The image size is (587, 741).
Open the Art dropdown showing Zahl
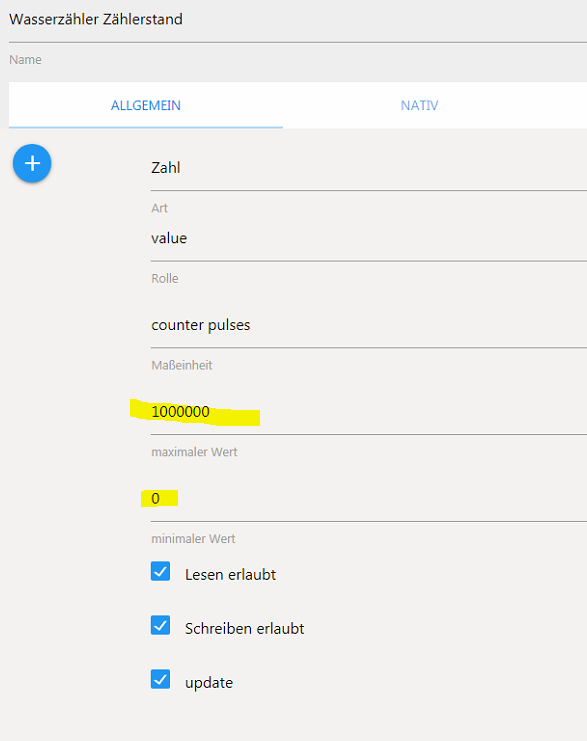pyautogui.click(x=369, y=168)
